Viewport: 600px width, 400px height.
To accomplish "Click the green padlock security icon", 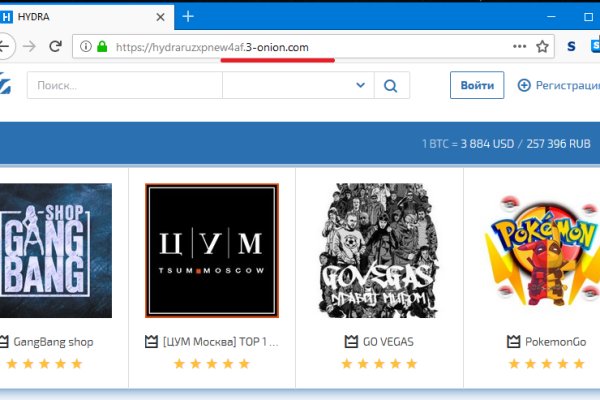I will point(102,46).
